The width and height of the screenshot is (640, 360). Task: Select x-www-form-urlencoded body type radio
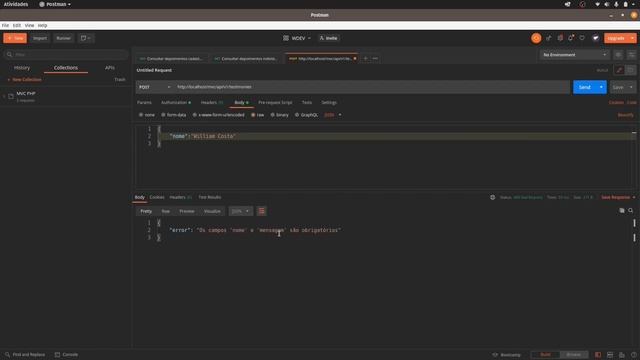(195, 115)
